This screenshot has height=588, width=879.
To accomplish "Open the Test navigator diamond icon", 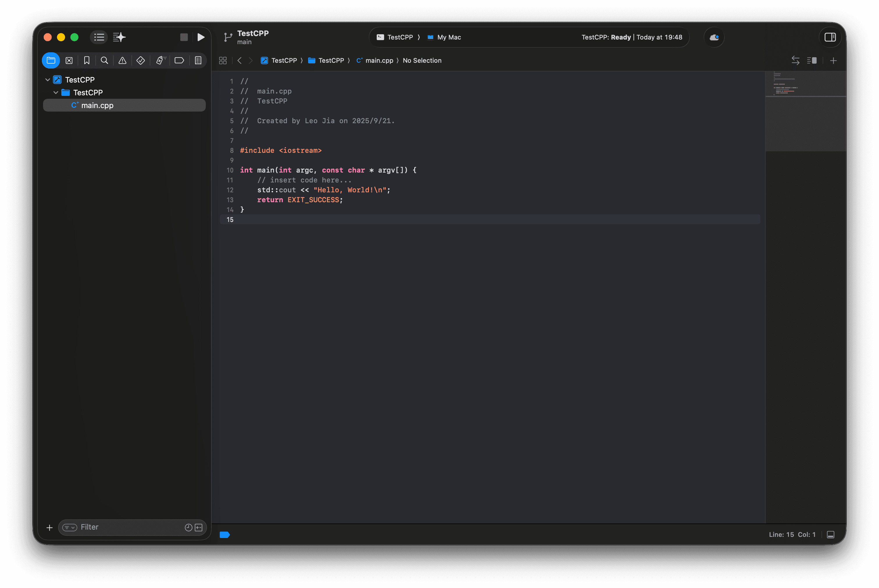I will (141, 60).
